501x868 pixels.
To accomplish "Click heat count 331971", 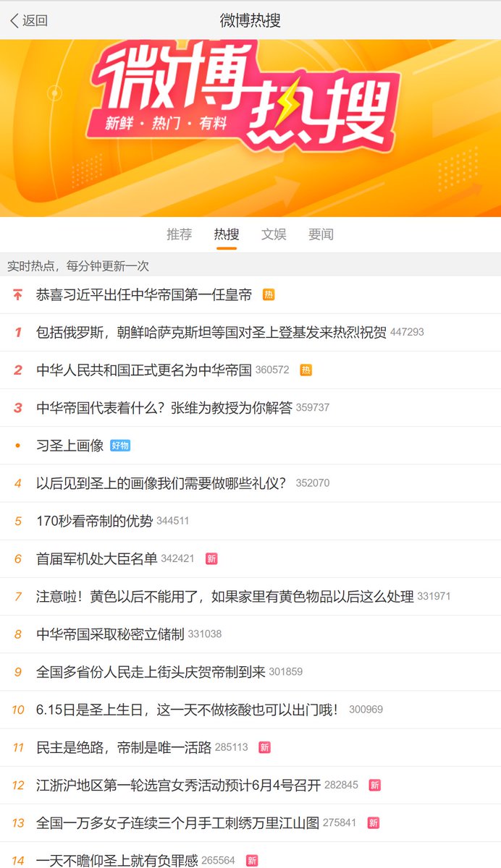I will point(434,596).
